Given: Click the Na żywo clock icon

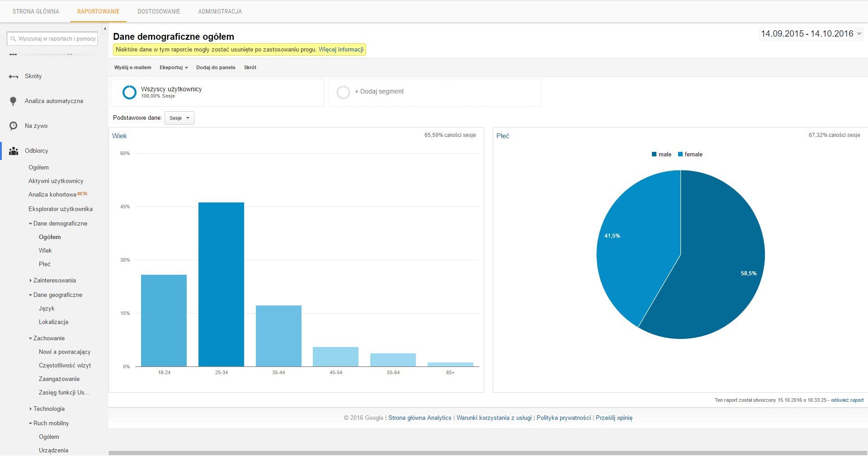Looking at the screenshot, I should [14, 126].
